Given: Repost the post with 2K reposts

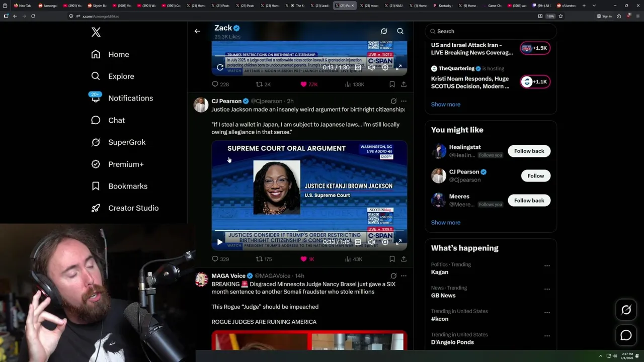Looking at the screenshot, I should click(x=263, y=84).
